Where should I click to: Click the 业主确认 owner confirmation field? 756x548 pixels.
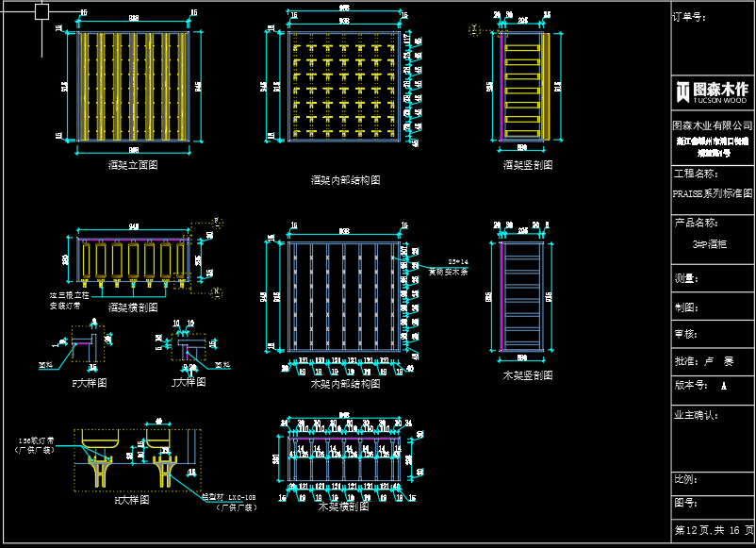point(696,414)
